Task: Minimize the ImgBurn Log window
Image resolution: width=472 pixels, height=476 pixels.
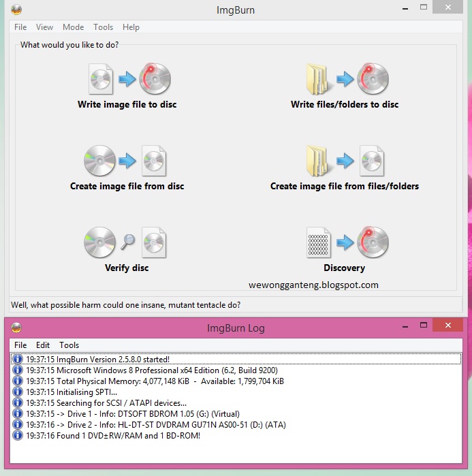Action: click(405, 326)
